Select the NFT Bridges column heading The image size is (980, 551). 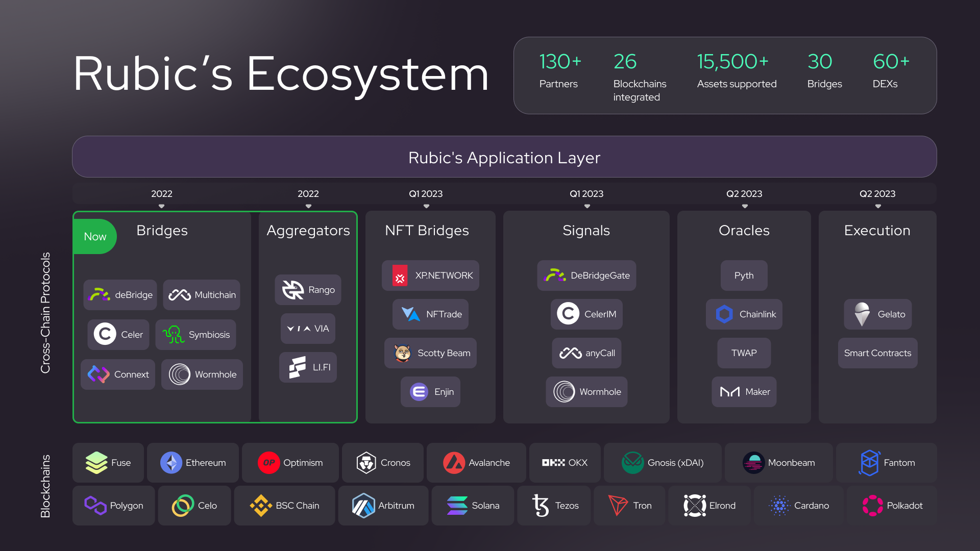click(x=427, y=231)
